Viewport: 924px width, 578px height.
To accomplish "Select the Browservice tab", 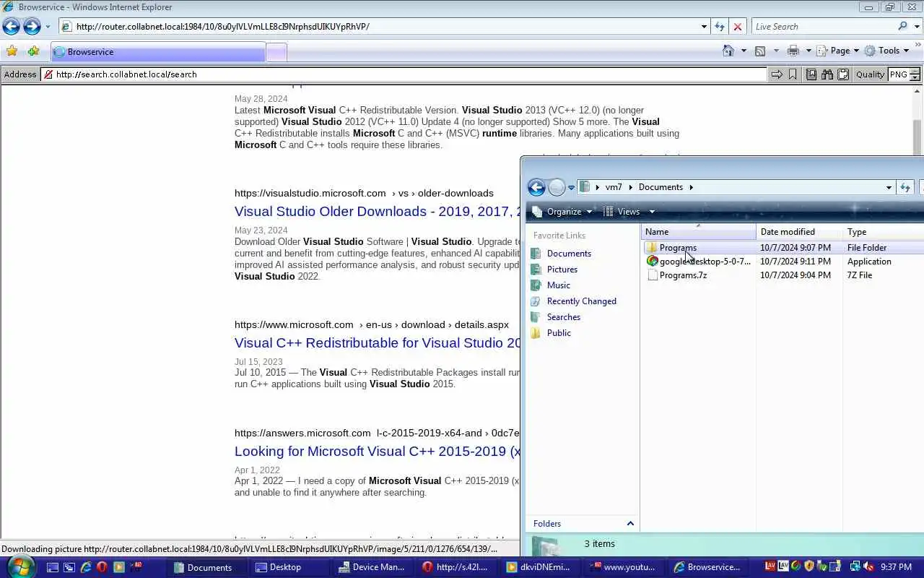I will [x=158, y=52].
